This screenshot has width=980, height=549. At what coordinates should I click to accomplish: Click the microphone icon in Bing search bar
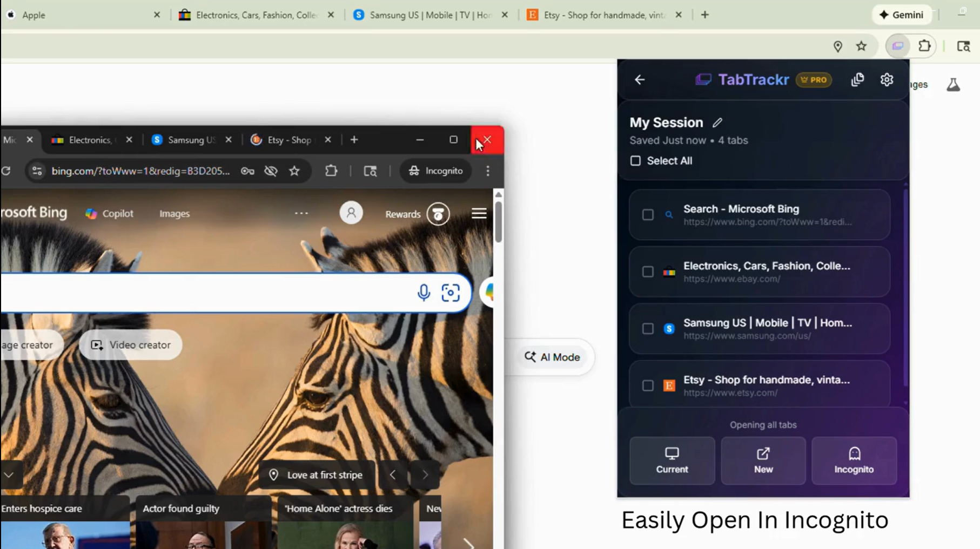tap(424, 293)
